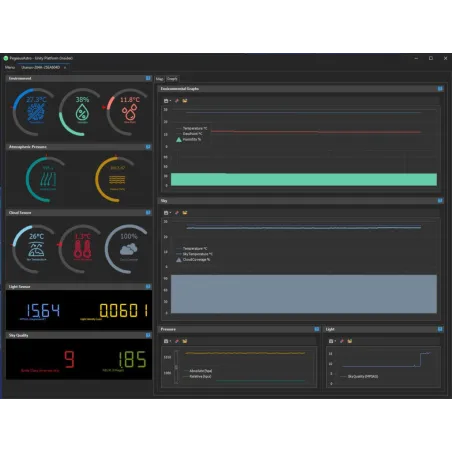Open the save dropdown in Sky graph toolbar
The image size is (452, 452).
pos(167,213)
